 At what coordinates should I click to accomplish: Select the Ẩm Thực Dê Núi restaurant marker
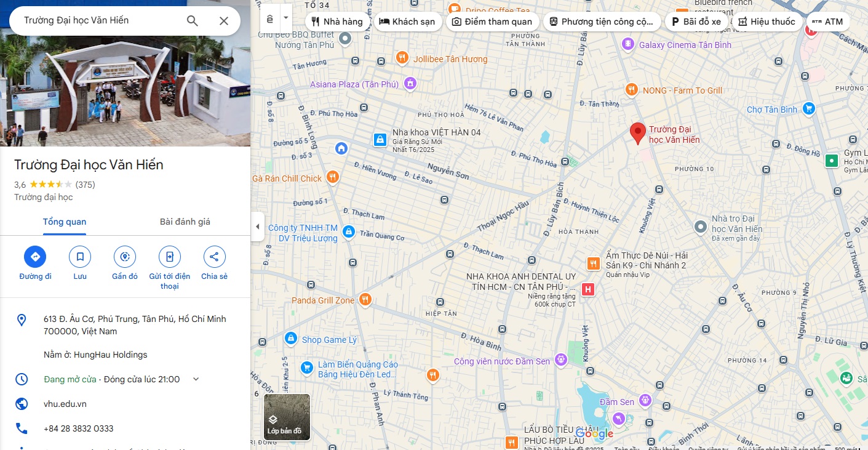[594, 263]
